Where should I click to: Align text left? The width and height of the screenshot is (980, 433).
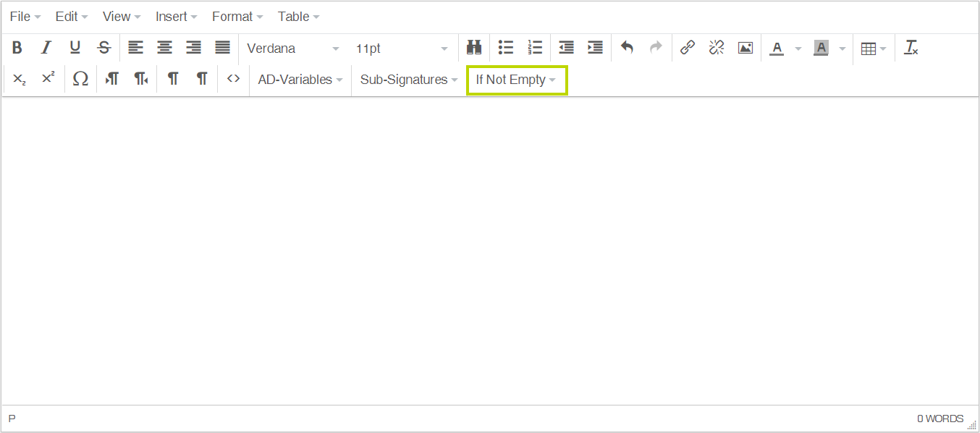pos(136,48)
